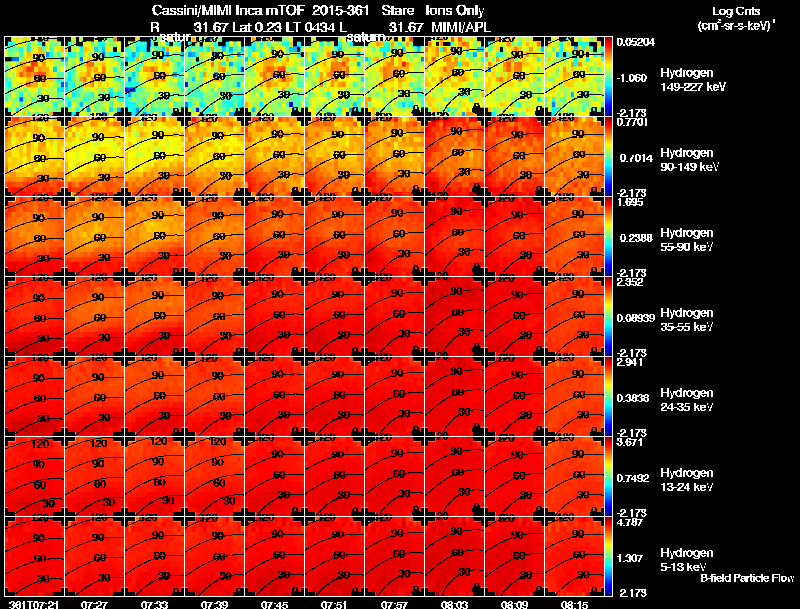Select the Hydrogen 149-227 keV panel at 07:21
This screenshot has width=800, height=609.
click(x=35, y=76)
